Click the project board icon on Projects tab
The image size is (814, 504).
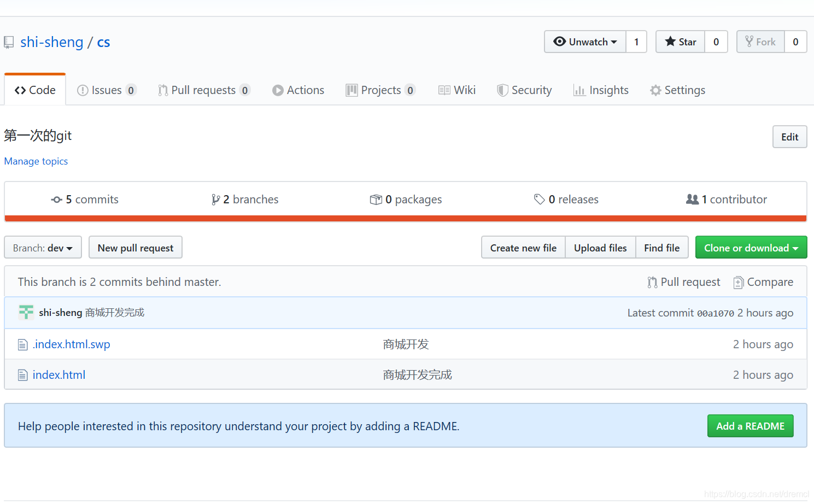coord(352,90)
